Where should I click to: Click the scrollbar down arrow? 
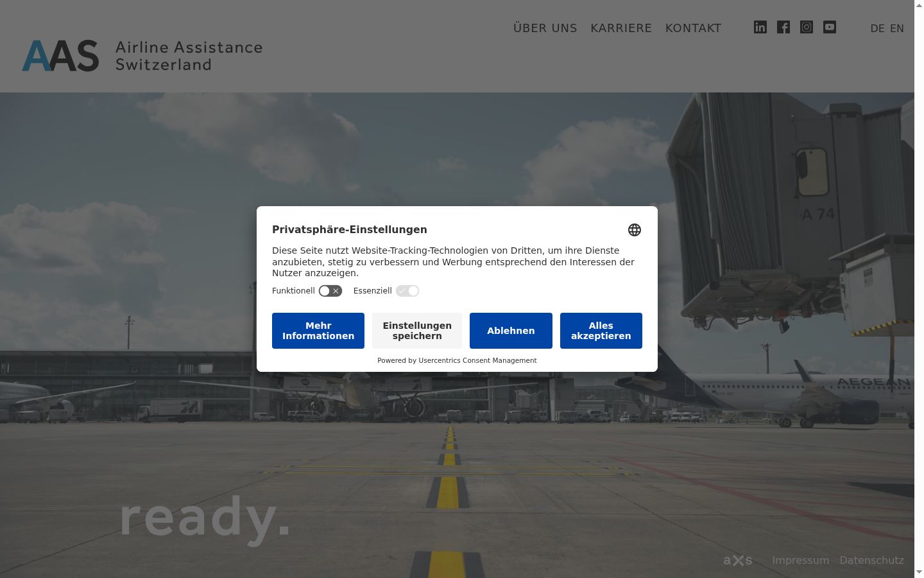(x=919, y=572)
